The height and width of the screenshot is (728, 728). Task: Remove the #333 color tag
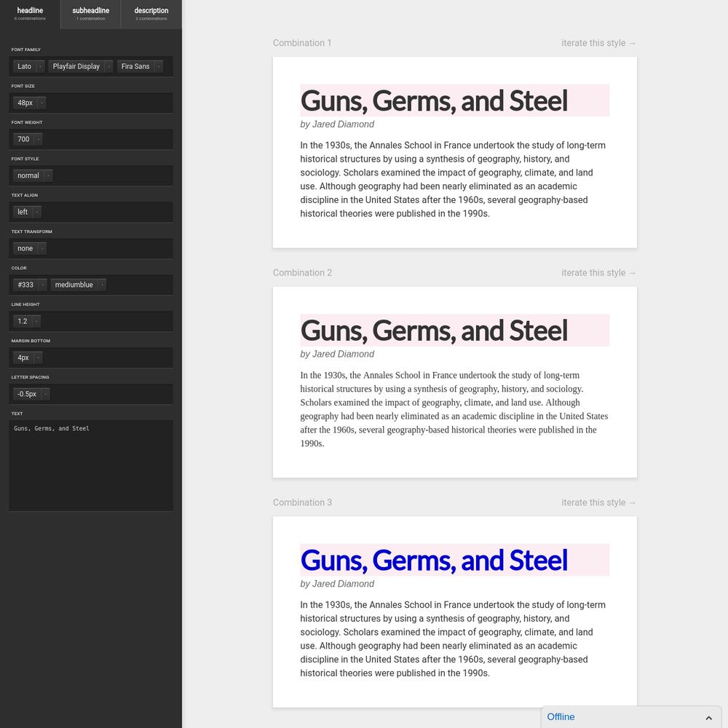point(42,285)
